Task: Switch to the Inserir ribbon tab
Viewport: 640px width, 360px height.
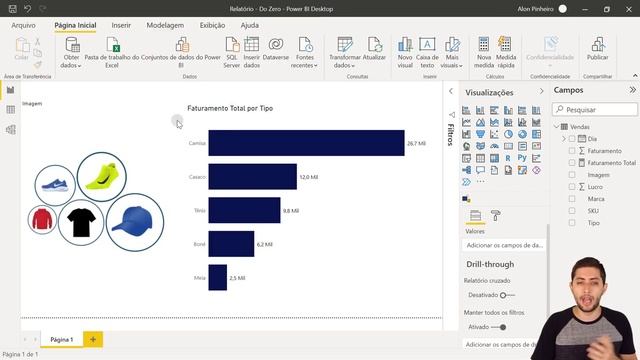Action: point(121,25)
